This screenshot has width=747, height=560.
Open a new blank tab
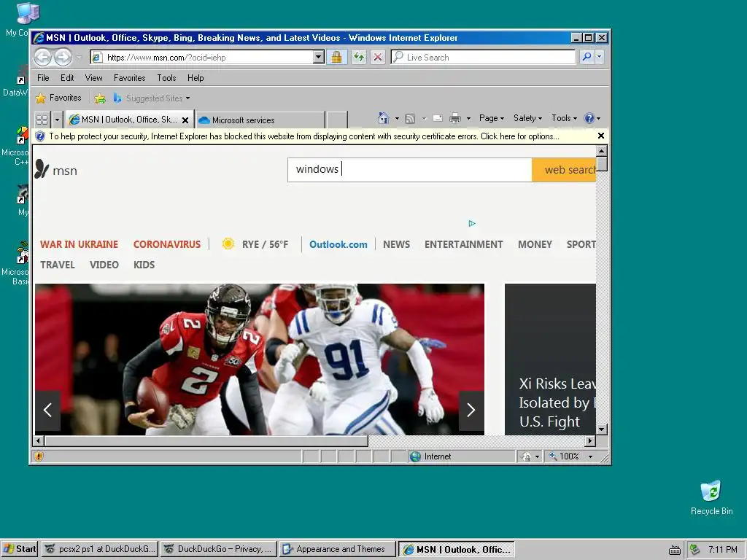337,120
